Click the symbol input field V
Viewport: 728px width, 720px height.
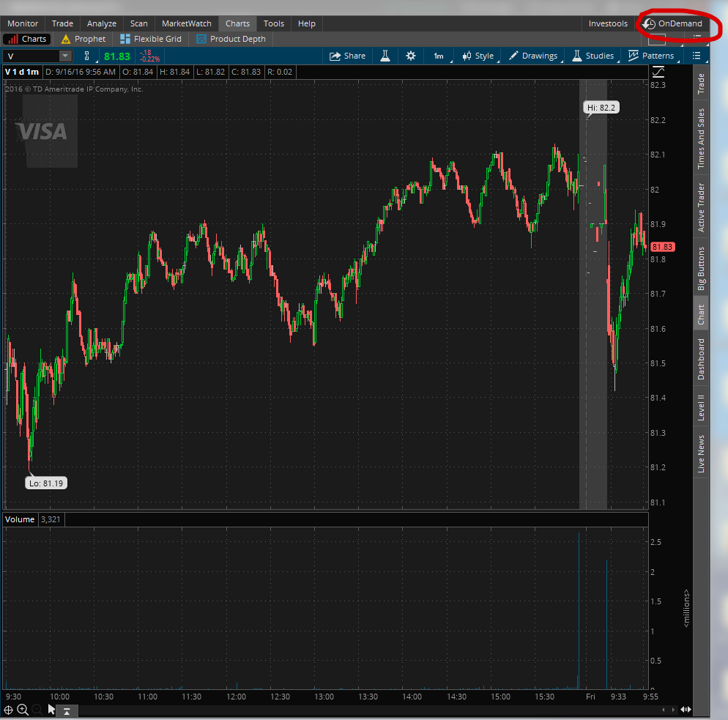tap(31, 56)
